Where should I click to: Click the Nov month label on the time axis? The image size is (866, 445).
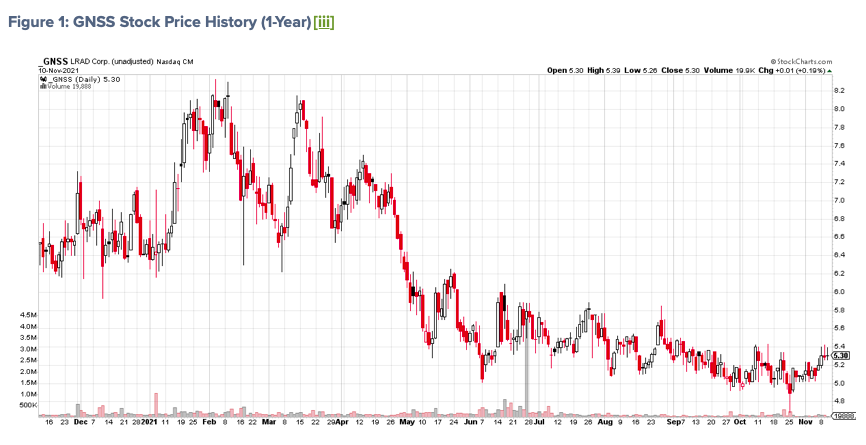tap(806, 422)
